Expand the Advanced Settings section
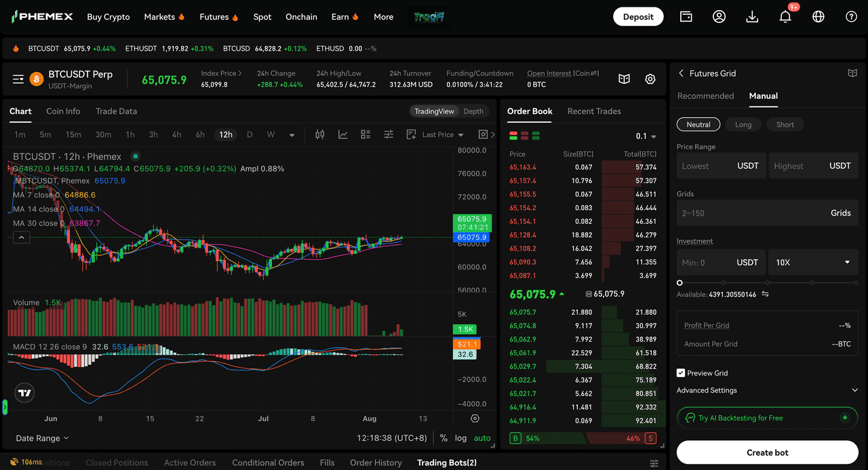The height and width of the screenshot is (470, 868). 768,391
